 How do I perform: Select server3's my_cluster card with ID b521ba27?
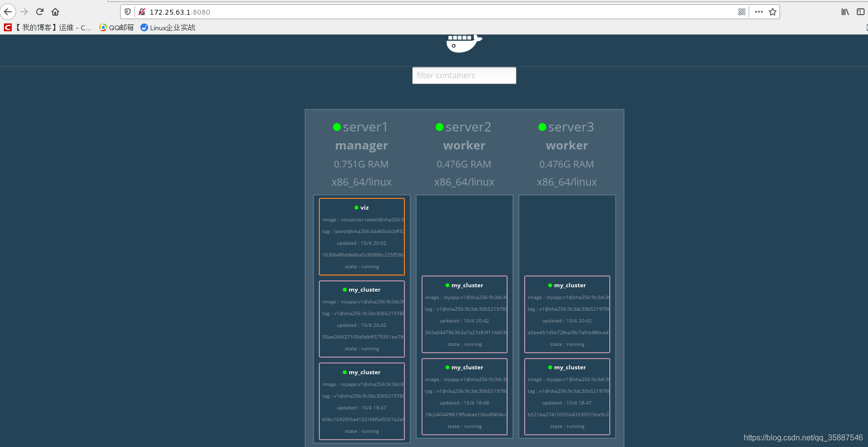(x=567, y=397)
